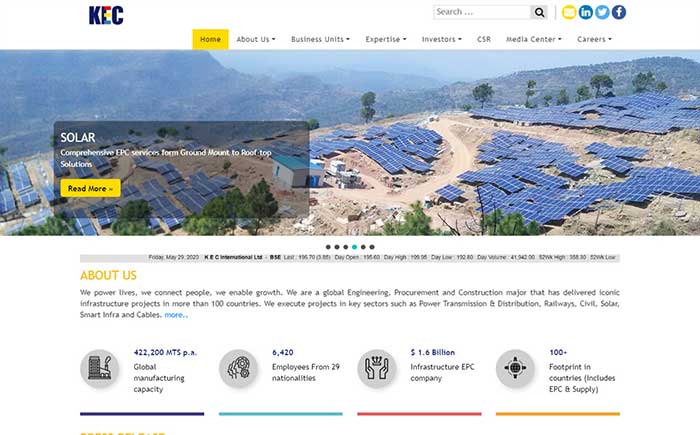This screenshot has height=435, width=700.
Task: Click the KEC logo
Action: click(x=106, y=16)
